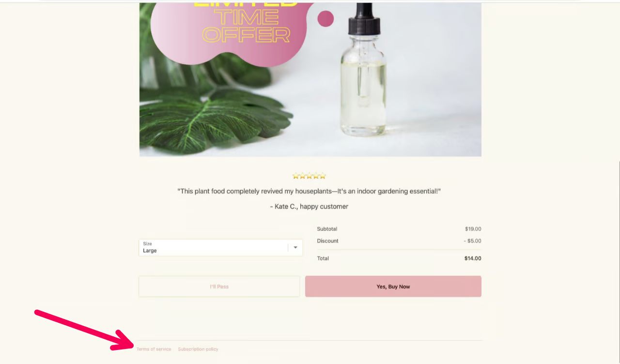Click the caret arrow in Size selector
This screenshot has height=364, width=620.
295,247
